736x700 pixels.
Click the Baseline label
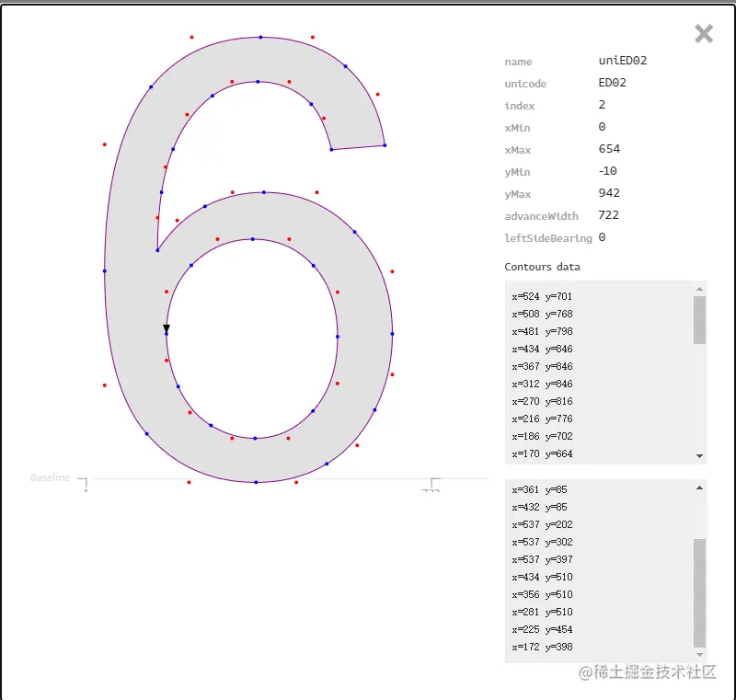[x=51, y=477]
